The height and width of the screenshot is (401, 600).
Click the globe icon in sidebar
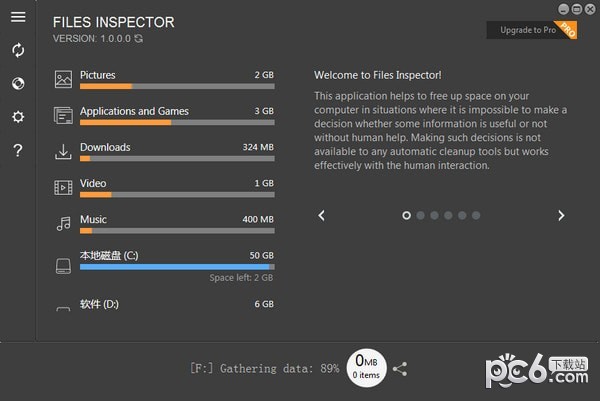pos(17,83)
